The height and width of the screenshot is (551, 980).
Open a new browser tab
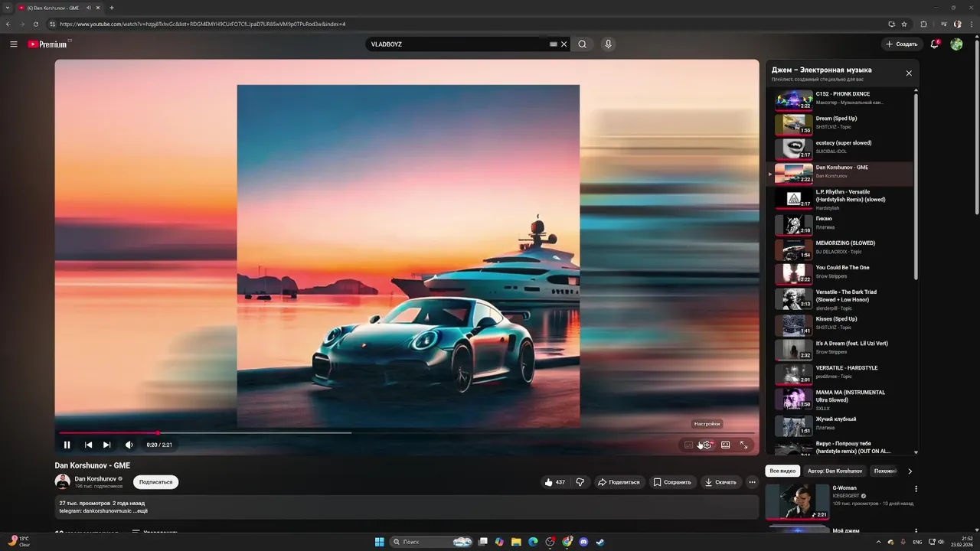click(x=112, y=8)
